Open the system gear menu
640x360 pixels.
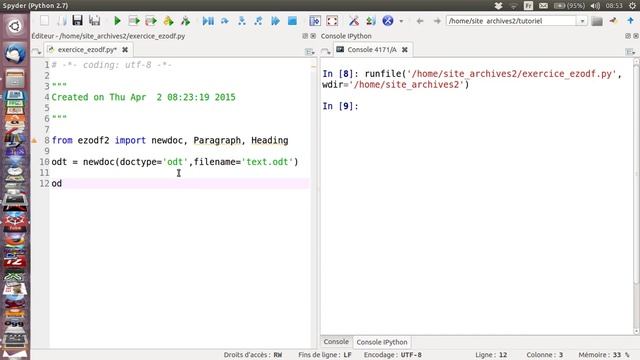pyautogui.click(x=632, y=5)
